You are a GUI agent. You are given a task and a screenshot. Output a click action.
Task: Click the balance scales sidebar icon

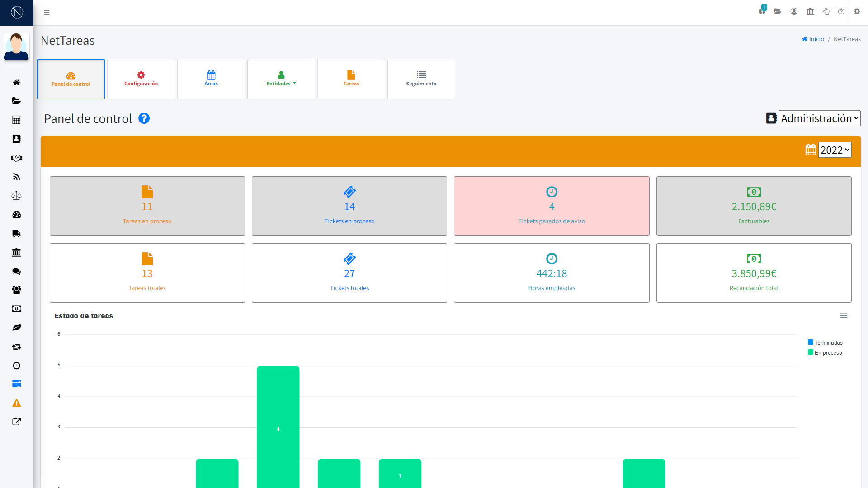[x=16, y=196]
